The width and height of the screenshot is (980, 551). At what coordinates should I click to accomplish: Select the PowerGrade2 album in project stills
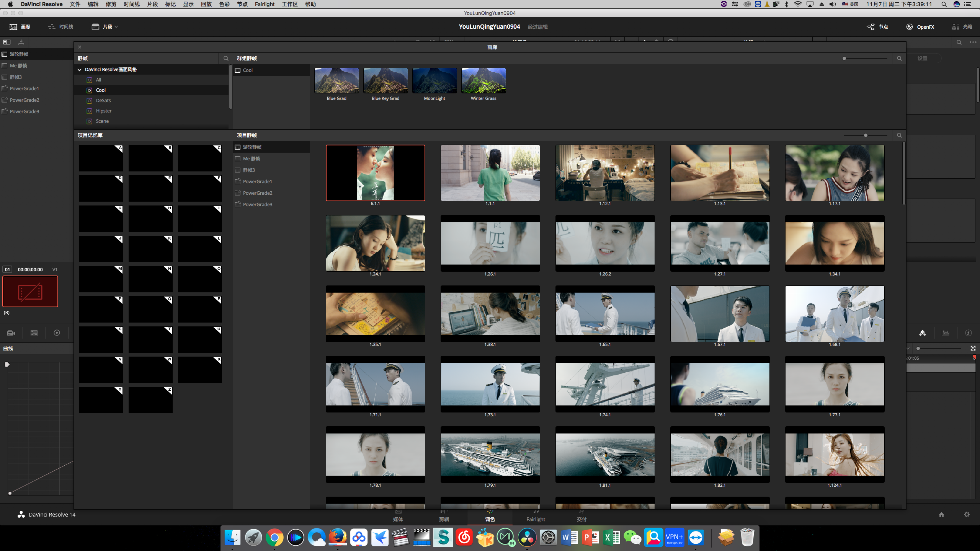coord(257,193)
